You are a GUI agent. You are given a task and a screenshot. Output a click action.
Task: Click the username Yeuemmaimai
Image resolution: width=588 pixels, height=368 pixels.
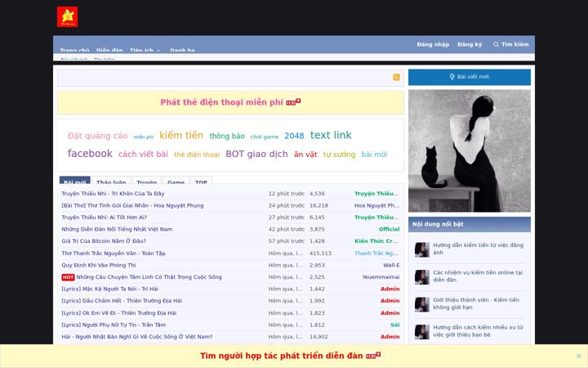(381, 277)
